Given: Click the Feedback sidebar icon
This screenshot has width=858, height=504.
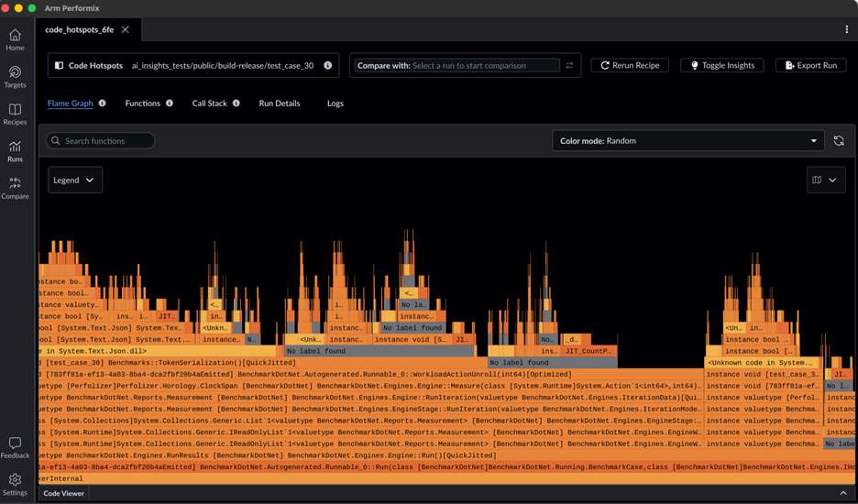Looking at the screenshot, I should [x=15, y=447].
